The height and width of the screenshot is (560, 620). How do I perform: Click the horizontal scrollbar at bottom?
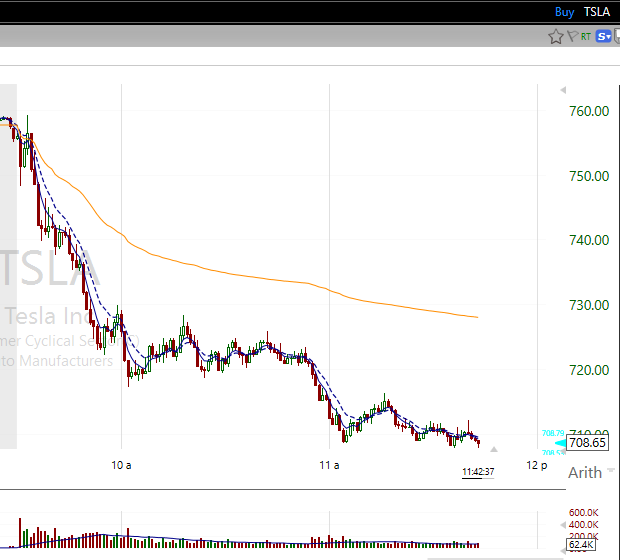494,558
